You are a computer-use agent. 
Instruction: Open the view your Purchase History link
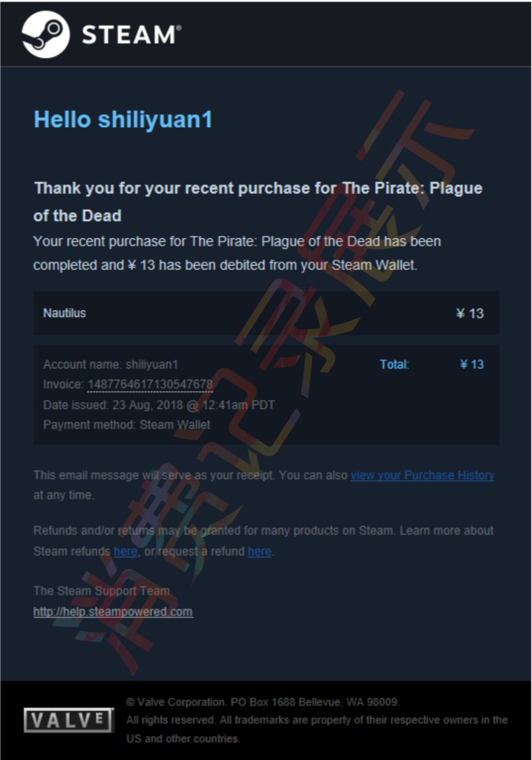pyautogui.click(x=422, y=475)
